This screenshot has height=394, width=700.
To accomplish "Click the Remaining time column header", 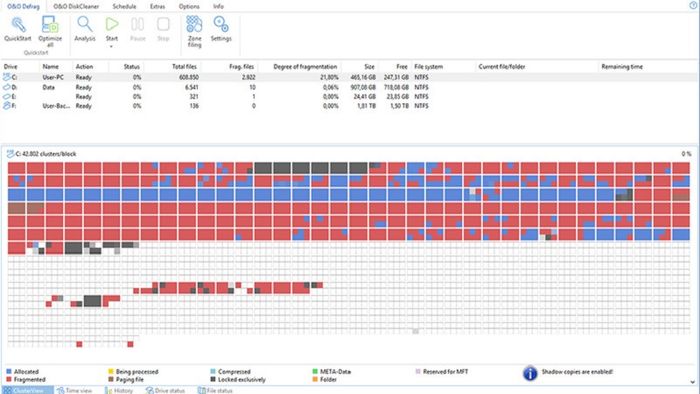I will (622, 66).
